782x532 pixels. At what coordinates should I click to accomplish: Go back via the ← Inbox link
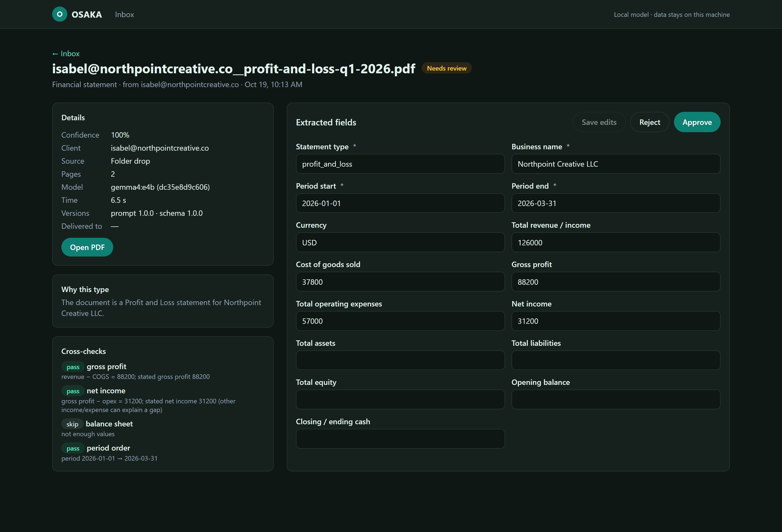[x=66, y=53]
